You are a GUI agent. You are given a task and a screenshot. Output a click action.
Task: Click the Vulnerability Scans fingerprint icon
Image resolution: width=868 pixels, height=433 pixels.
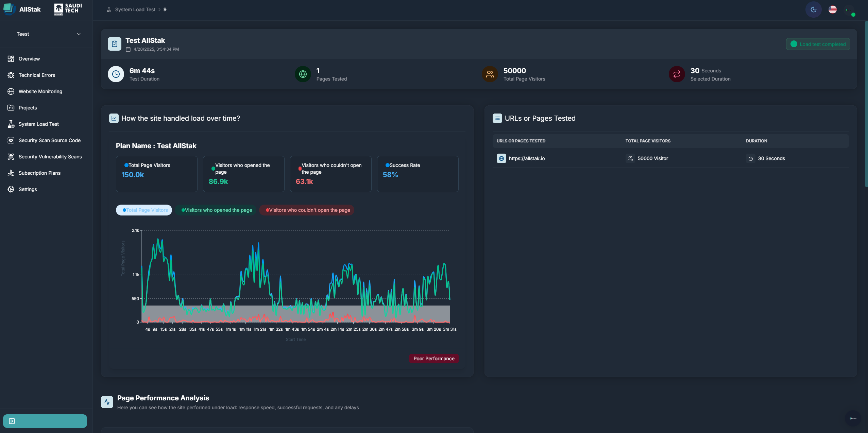[x=11, y=157]
